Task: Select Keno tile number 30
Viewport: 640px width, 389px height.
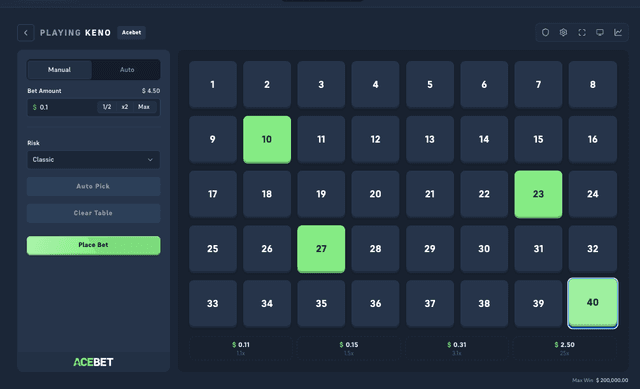Action: pyautogui.click(x=484, y=249)
